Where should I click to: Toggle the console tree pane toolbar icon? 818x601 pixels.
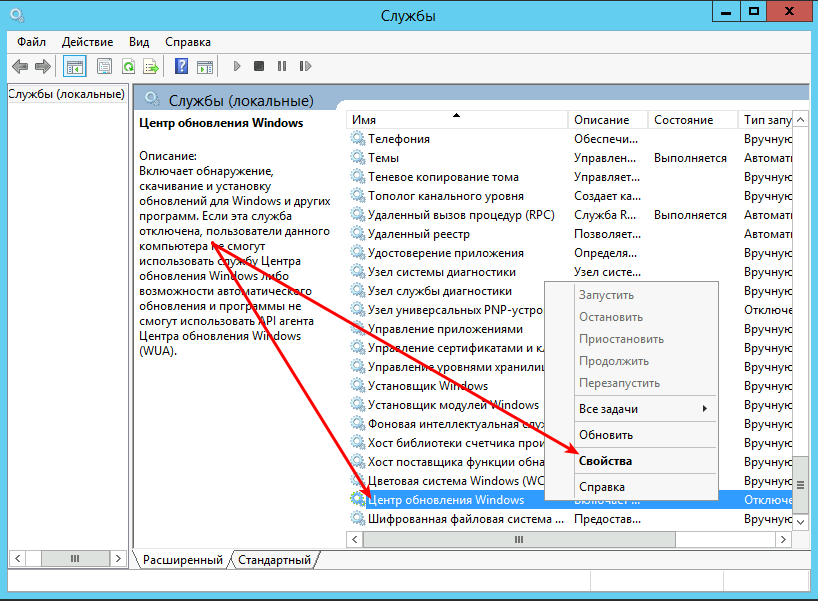point(75,66)
